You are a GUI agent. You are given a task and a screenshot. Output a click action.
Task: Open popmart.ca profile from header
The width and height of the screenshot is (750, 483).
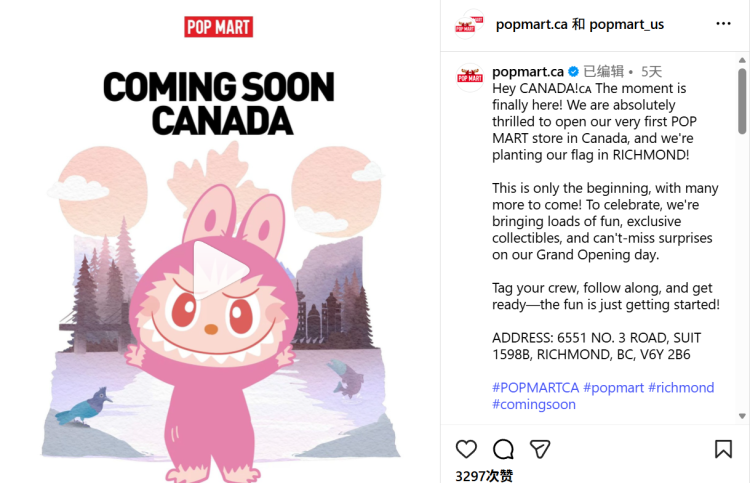[x=531, y=24]
